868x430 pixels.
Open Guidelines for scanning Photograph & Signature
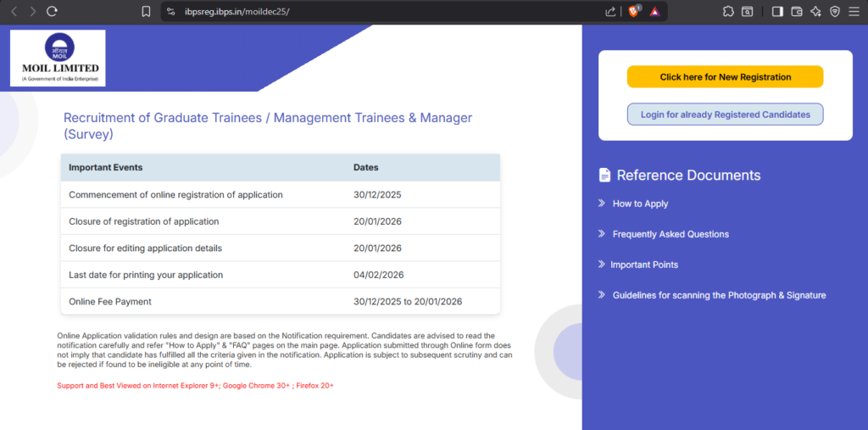(x=719, y=295)
